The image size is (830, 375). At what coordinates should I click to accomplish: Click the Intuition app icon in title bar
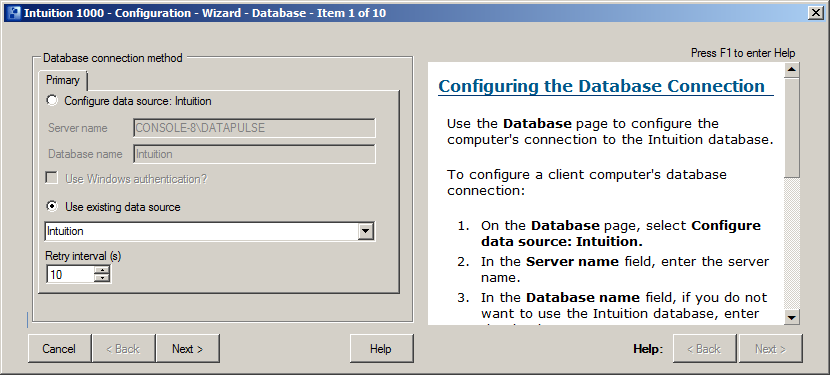(14, 13)
